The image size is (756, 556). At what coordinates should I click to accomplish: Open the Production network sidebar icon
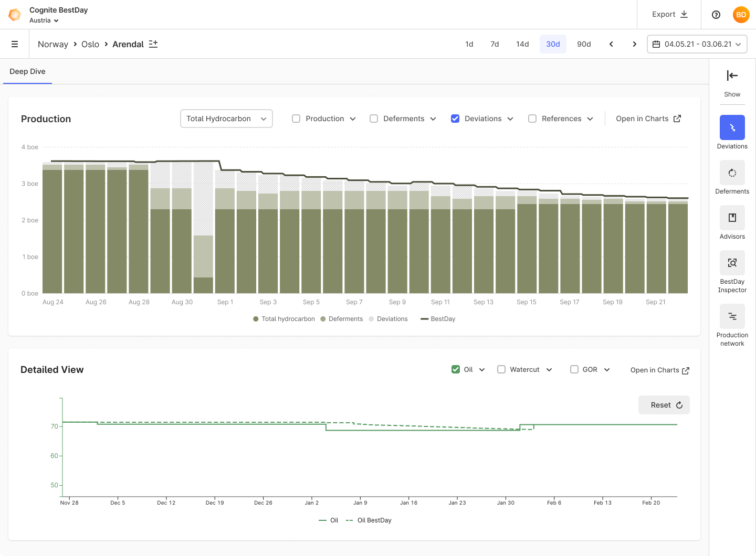[x=732, y=316]
